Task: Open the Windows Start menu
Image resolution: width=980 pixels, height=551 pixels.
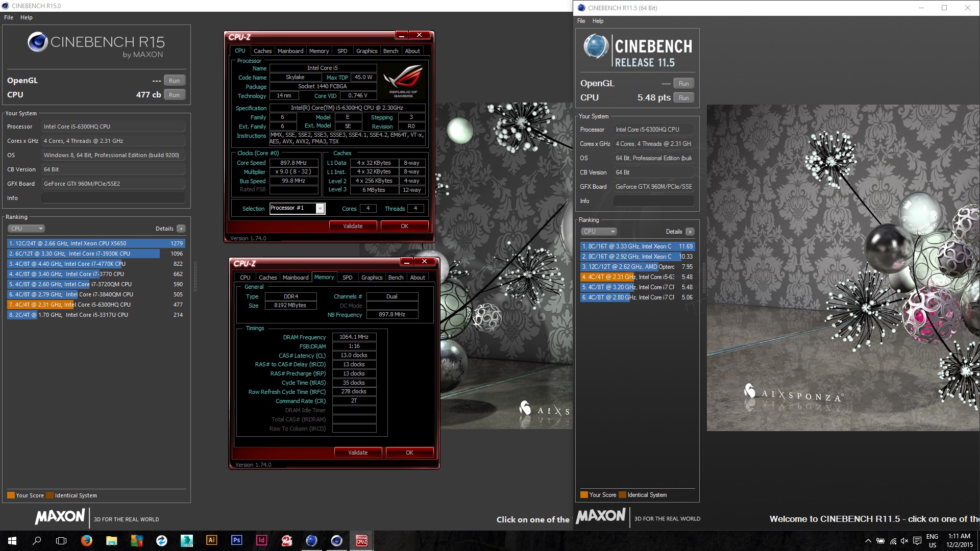Action: click(x=12, y=541)
